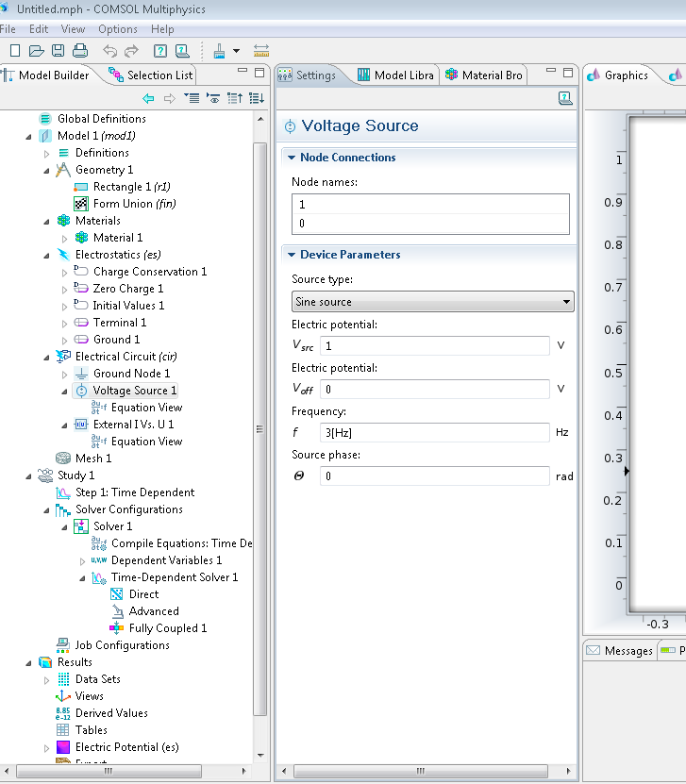Click the Print icon in the toolbar

[80, 50]
